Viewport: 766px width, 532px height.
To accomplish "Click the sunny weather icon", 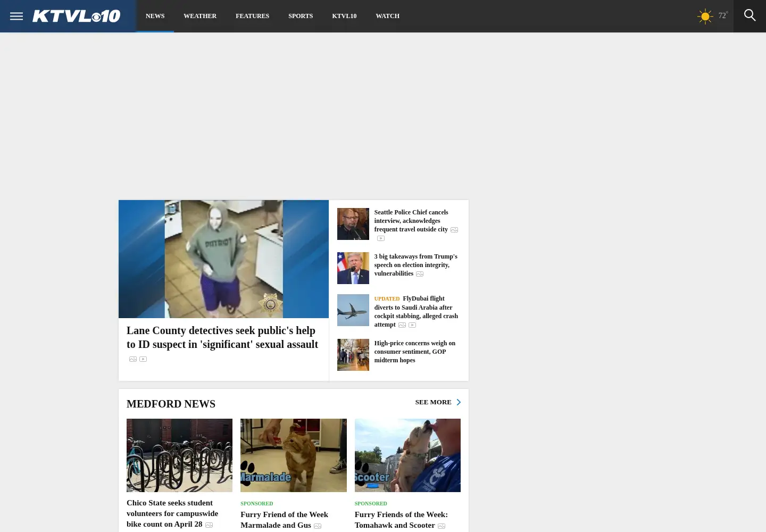I will point(705,16).
